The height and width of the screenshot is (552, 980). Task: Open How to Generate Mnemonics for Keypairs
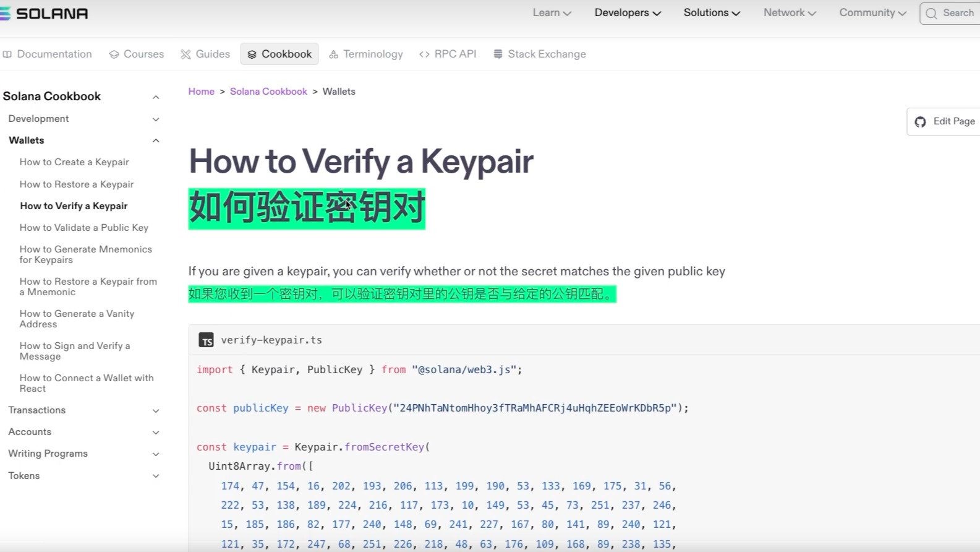(x=85, y=254)
